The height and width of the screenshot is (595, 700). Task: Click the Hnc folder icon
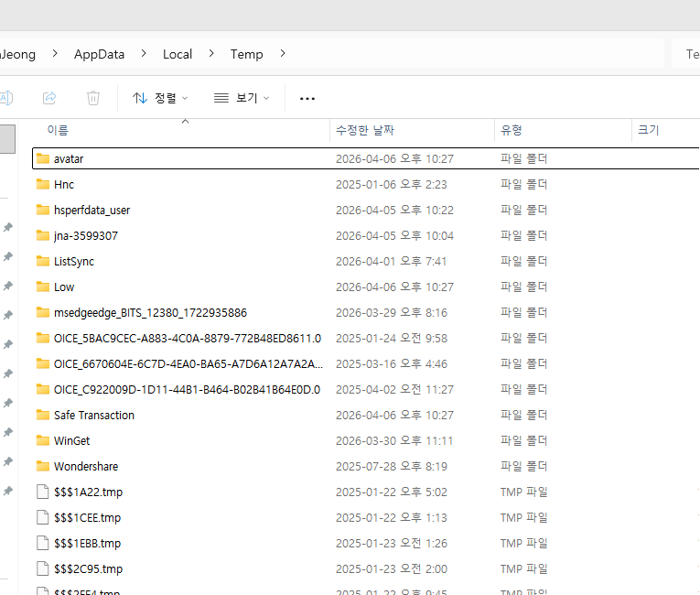point(43,184)
